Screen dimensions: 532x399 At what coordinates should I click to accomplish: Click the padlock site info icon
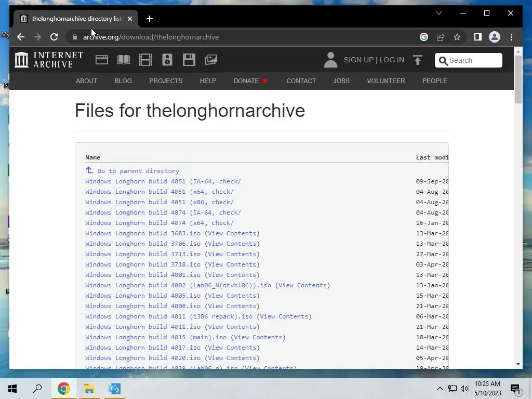coord(75,37)
